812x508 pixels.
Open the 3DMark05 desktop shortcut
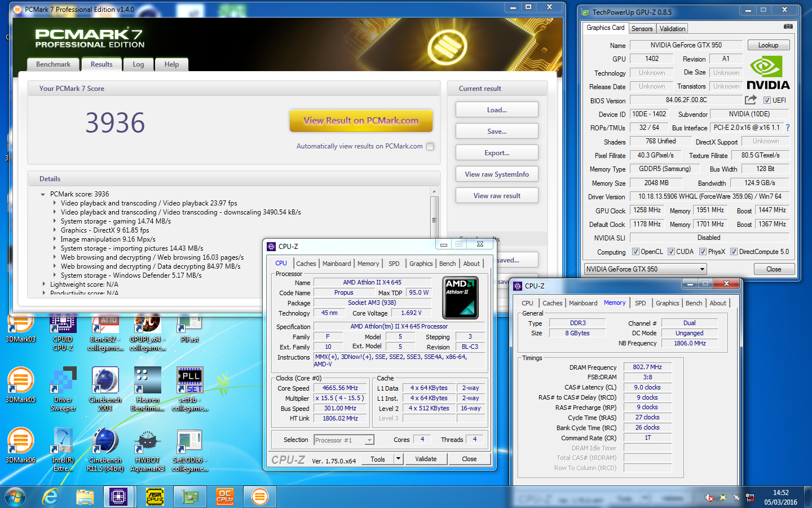coord(20,385)
